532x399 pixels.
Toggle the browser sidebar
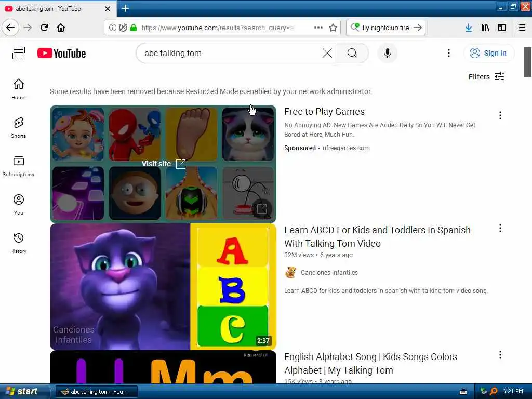(x=502, y=28)
